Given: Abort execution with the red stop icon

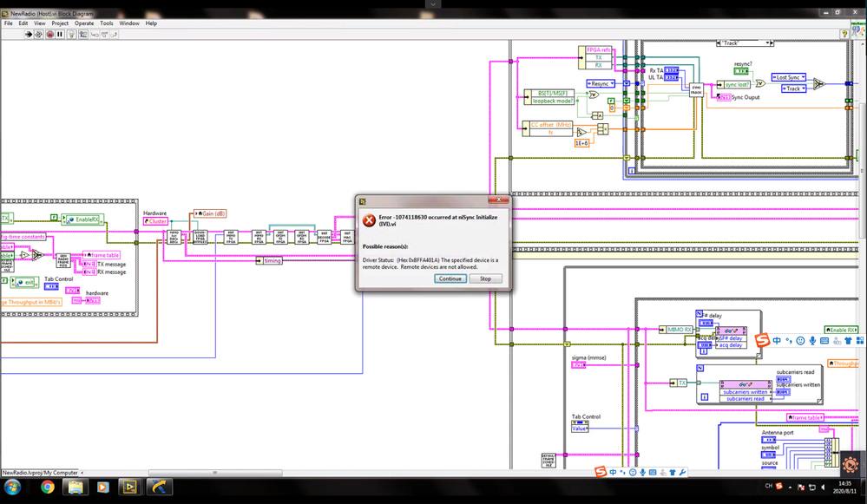Looking at the screenshot, I should pyautogui.click(x=49, y=34).
